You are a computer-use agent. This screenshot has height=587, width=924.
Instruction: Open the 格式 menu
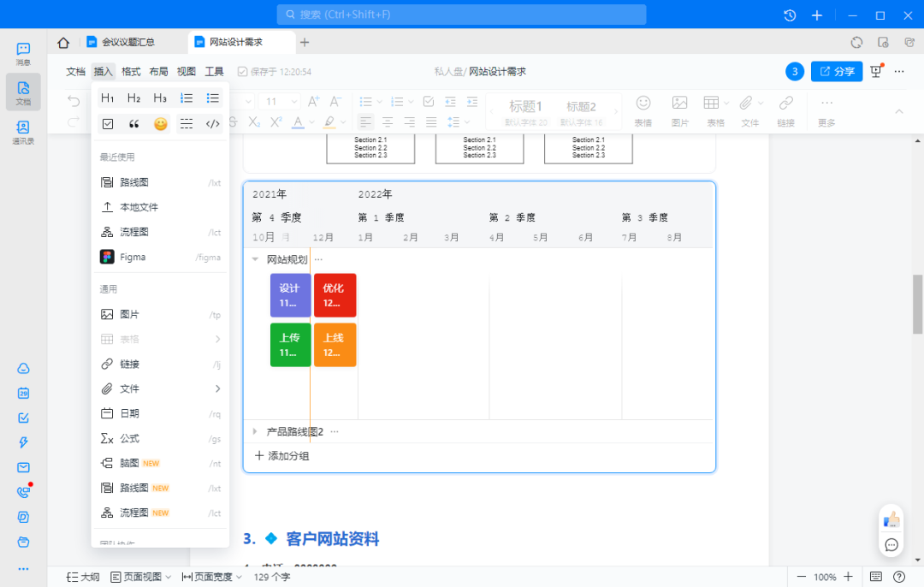131,72
